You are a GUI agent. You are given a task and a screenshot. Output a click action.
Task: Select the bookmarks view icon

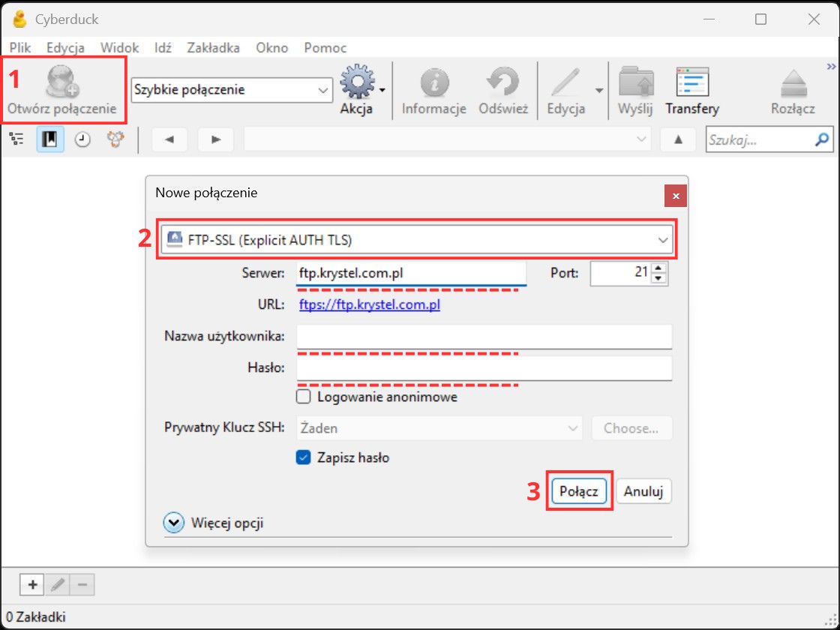[50, 139]
